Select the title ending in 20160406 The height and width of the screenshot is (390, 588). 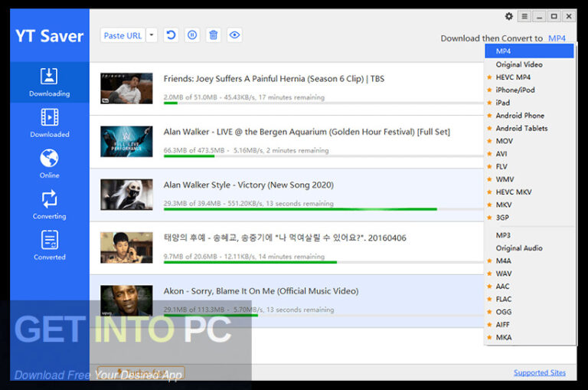point(285,238)
